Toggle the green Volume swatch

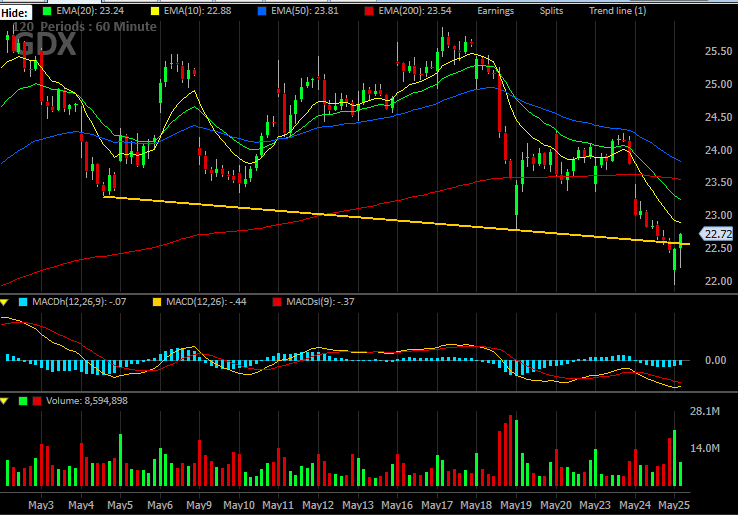[x=23, y=401]
